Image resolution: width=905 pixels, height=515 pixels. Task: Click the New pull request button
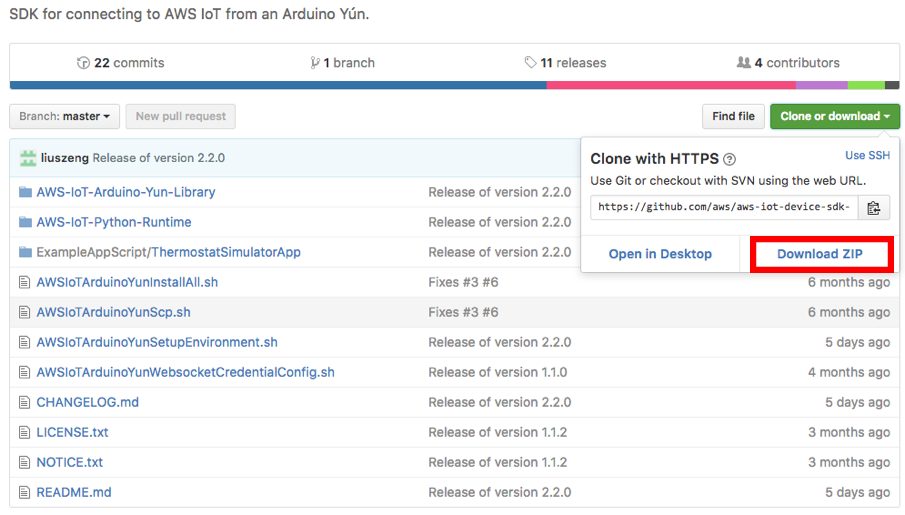pyautogui.click(x=181, y=116)
